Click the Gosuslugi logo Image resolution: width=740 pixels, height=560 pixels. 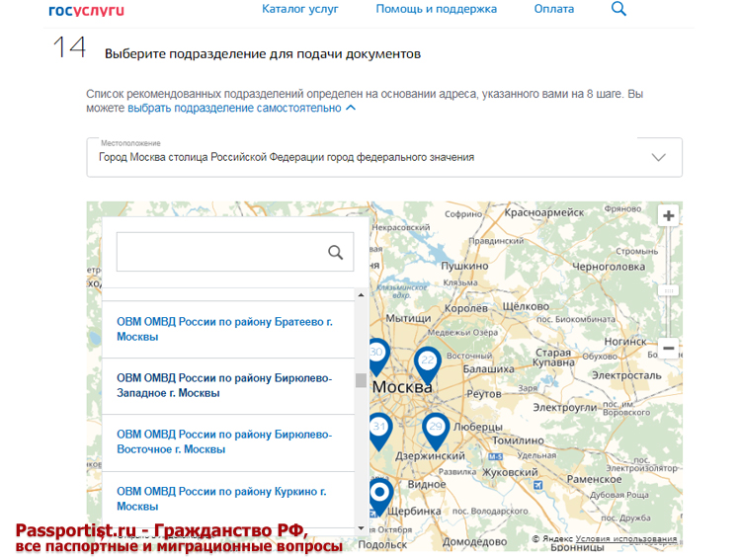coord(86,11)
